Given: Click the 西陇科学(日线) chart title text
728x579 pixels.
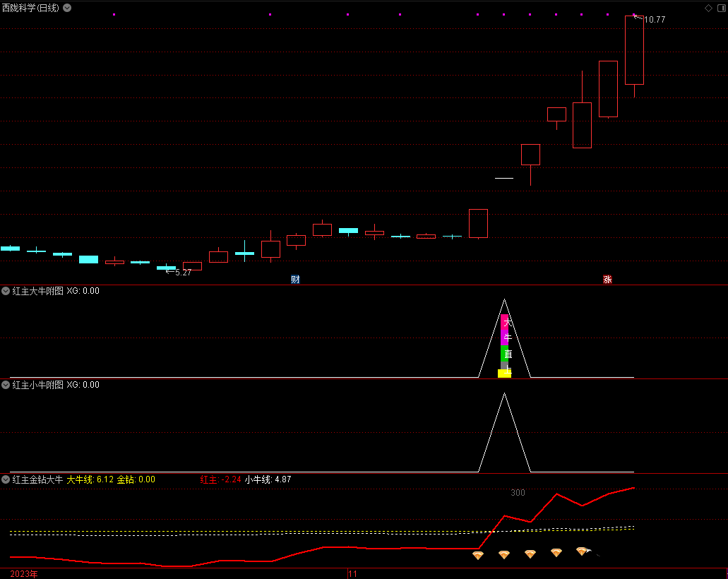Looking at the screenshot, I should 30,8.
